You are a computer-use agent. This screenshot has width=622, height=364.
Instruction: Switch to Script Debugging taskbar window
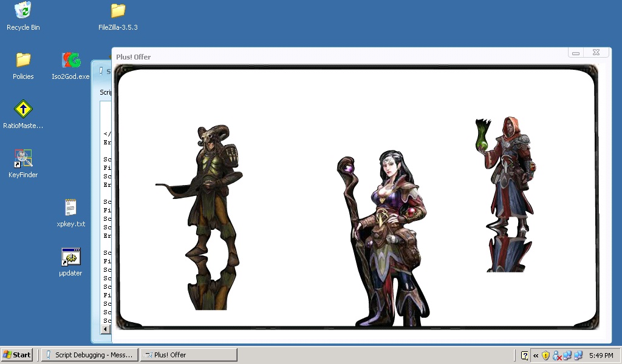click(90, 355)
